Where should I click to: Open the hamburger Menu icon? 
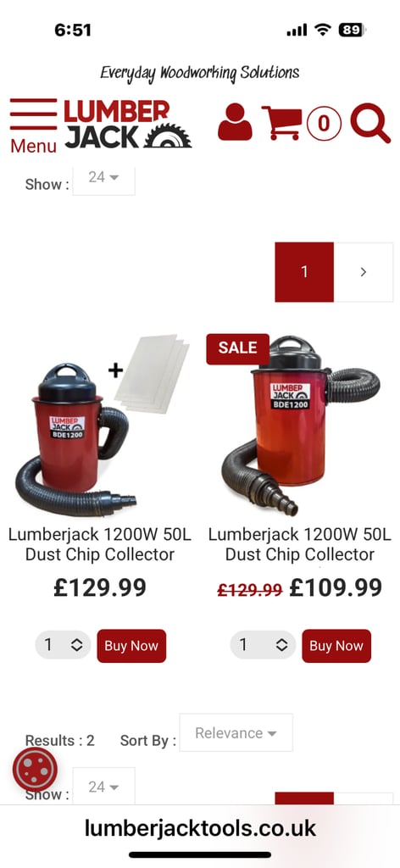pyautogui.click(x=33, y=126)
